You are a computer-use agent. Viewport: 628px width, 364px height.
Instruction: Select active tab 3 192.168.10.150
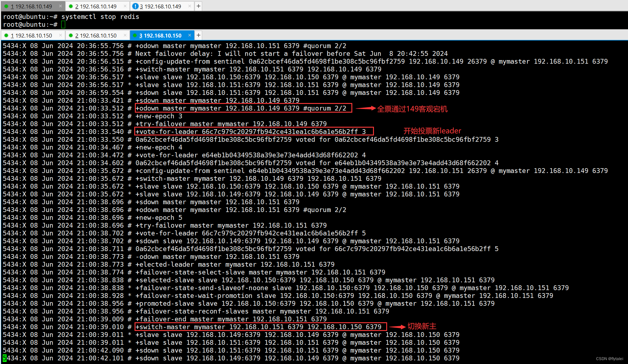tap(162, 35)
